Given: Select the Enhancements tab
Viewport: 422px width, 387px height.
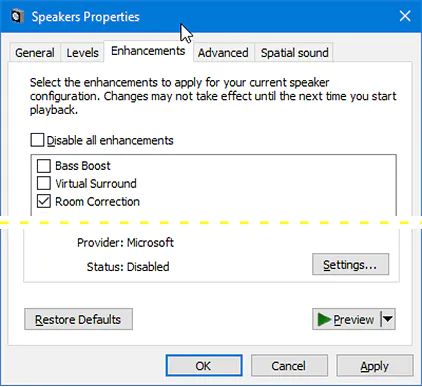Looking at the screenshot, I should tap(148, 51).
